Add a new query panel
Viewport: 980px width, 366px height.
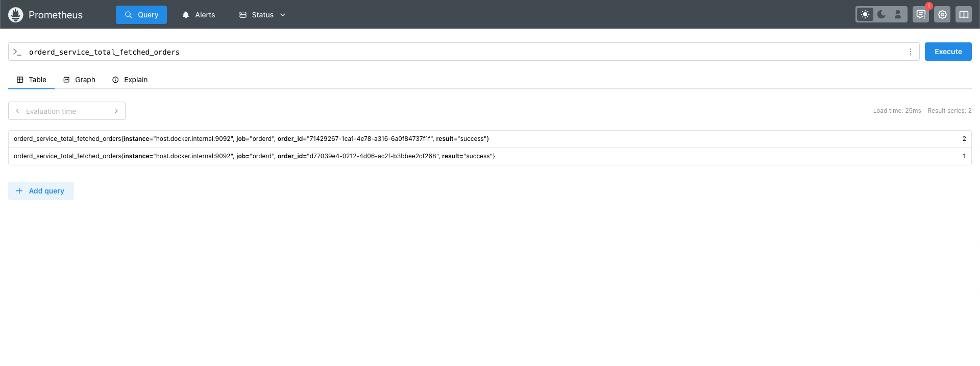tap(41, 191)
